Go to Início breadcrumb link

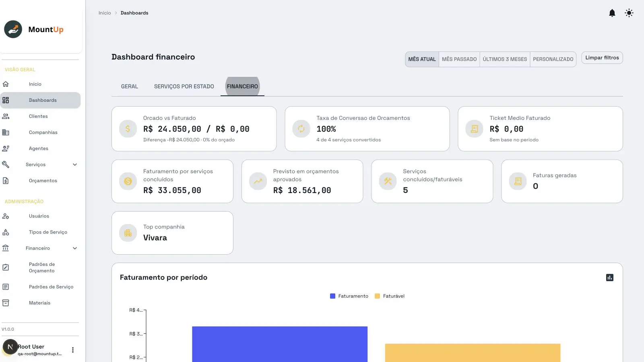(x=105, y=13)
